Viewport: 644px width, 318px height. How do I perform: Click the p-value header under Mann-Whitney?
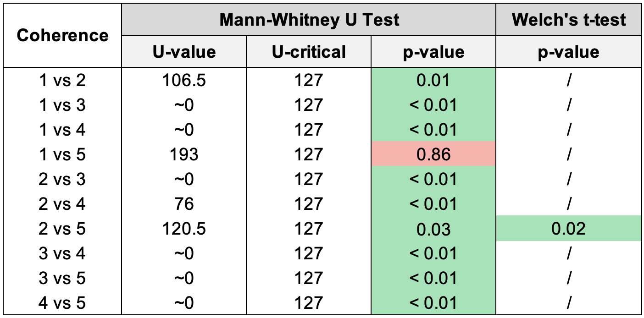click(433, 52)
